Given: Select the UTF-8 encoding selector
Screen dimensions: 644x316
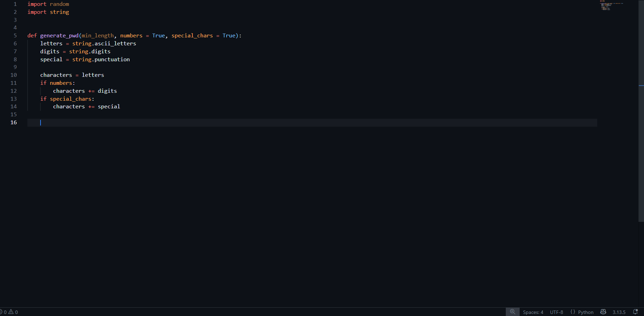Looking at the screenshot, I should tap(556, 312).
